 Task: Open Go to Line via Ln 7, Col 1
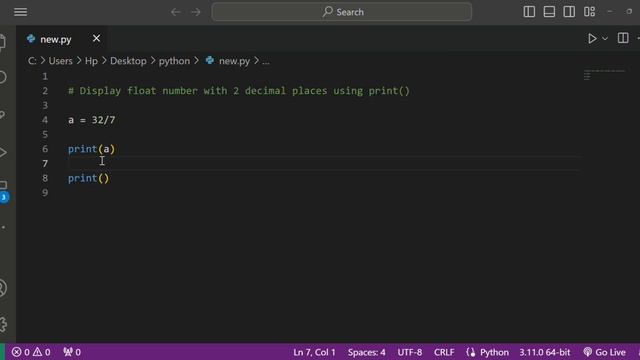[x=314, y=352]
